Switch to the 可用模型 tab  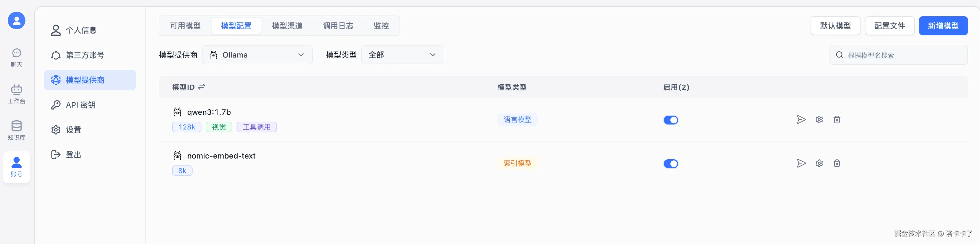tap(185, 26)
